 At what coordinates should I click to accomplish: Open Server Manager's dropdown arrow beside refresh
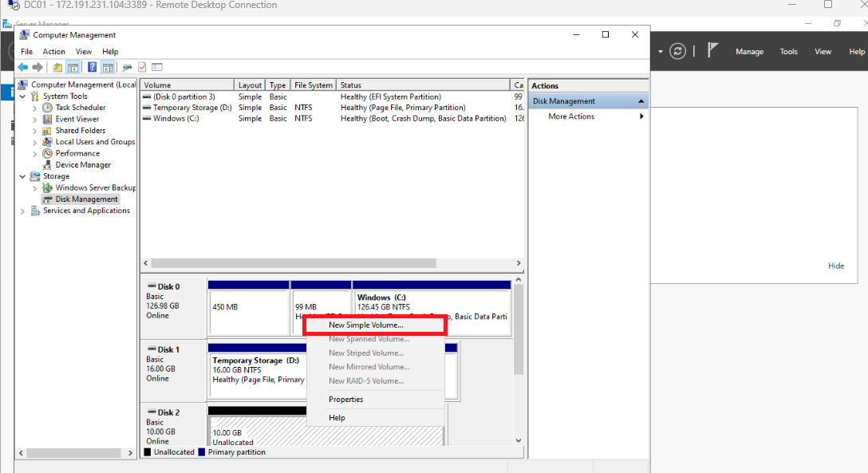[661, 52]
